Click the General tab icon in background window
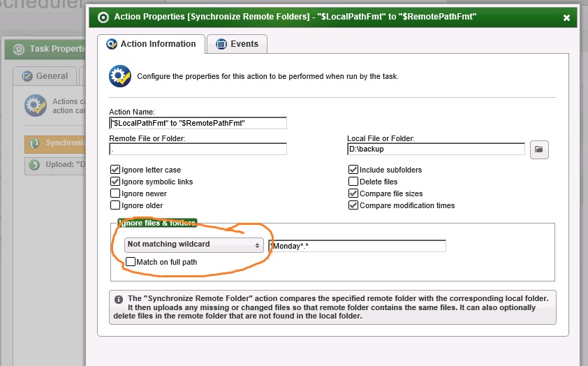Screen dimensions: 588x366 tap(27, 76)
